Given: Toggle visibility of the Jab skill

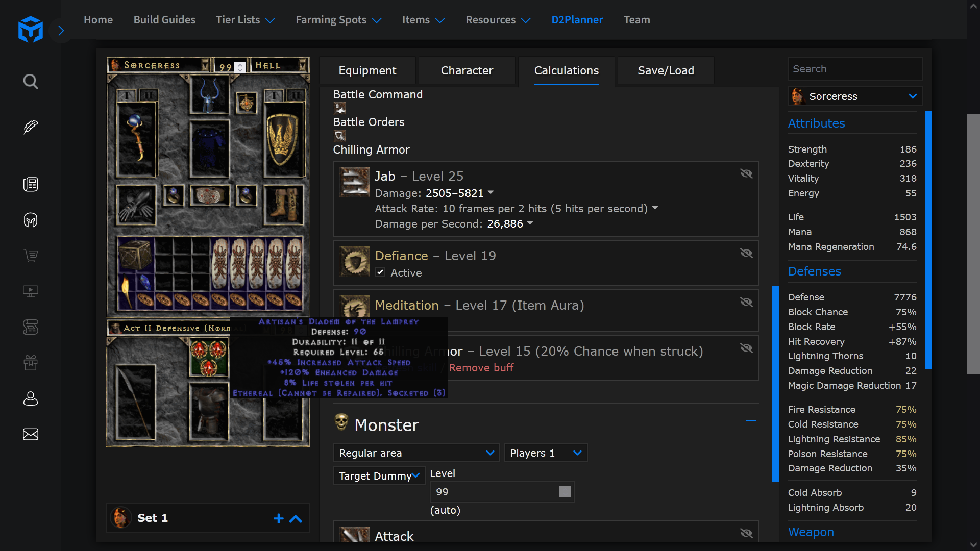Looking at the screenshot, I should [x=746, y=174].
